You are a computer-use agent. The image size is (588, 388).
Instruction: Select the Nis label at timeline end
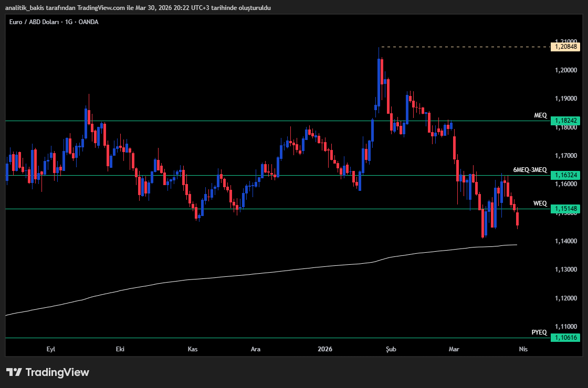tap(523, 349)
